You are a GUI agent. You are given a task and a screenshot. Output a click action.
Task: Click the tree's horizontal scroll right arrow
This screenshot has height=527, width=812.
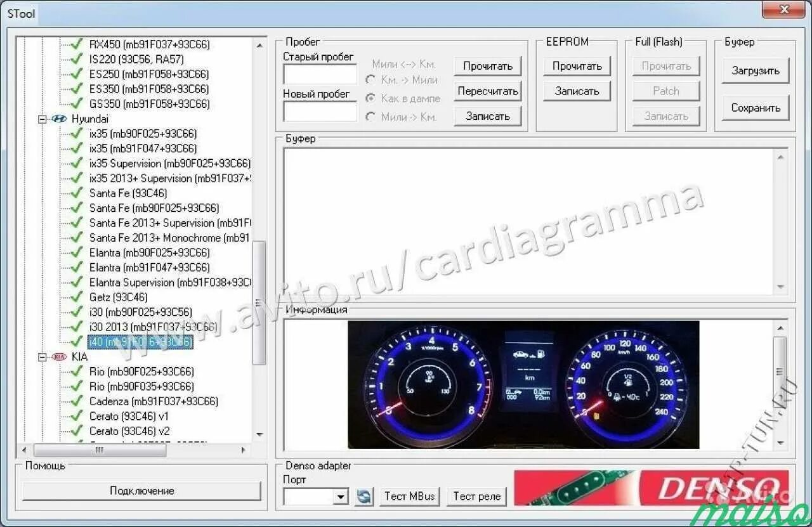244,450
